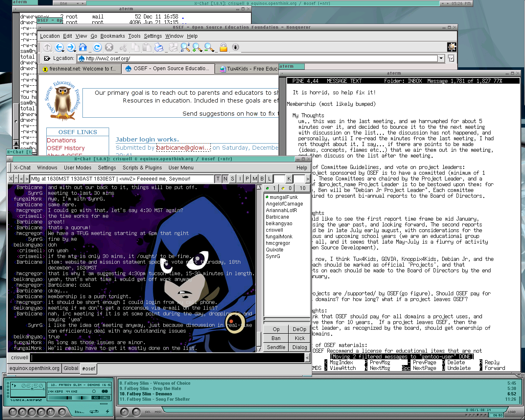The height and width of the screenshot is (420, 525).
Task: Toggle XMMS shuffle icon
Action: pyautogui.click(x=80, y=412)
